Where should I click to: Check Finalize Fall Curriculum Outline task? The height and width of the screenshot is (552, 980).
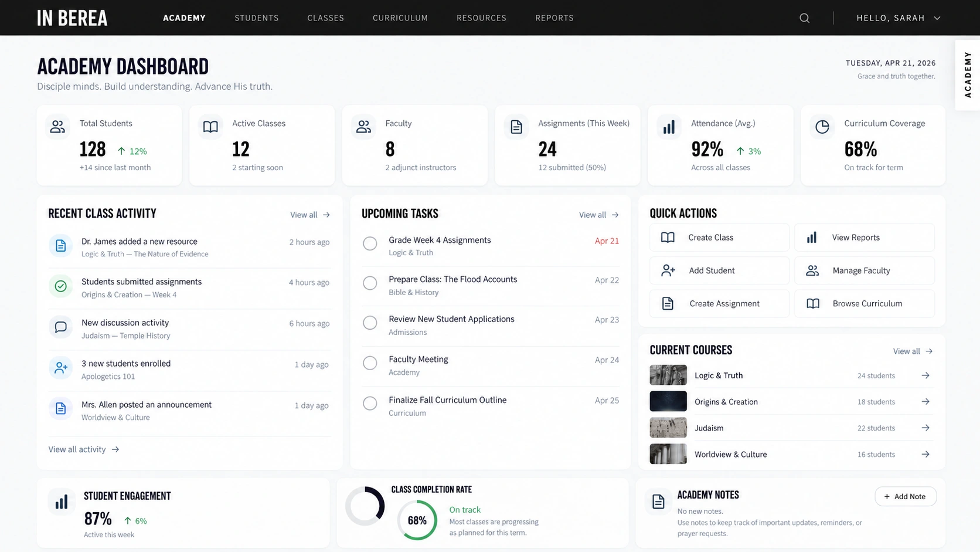[x=370, y=404]
